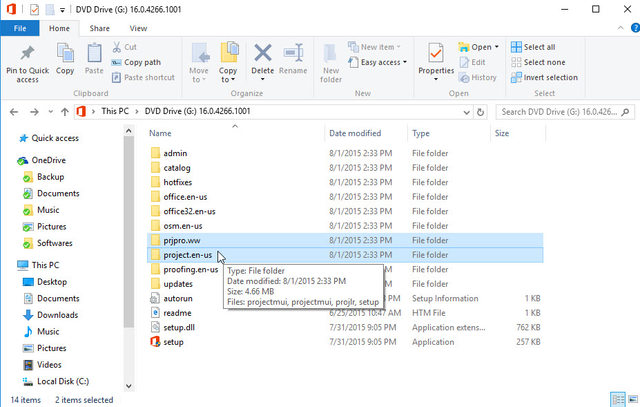Viewport: 640px width, 407px height.
Task: Click Select none in ribbon
Action: click(538, 62)
